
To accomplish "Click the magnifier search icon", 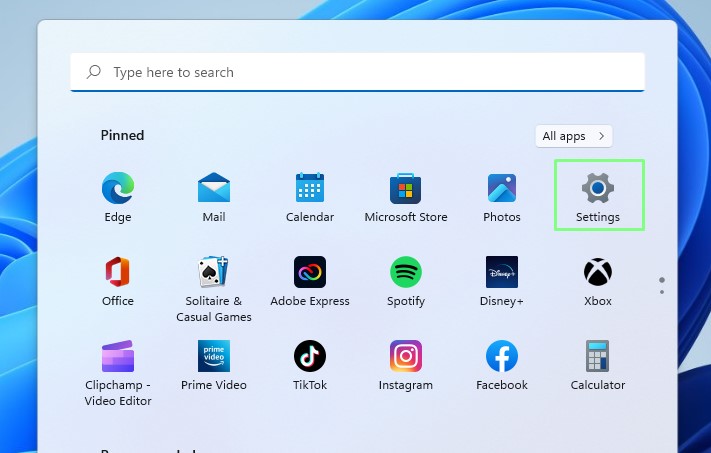I will (93, 72).
